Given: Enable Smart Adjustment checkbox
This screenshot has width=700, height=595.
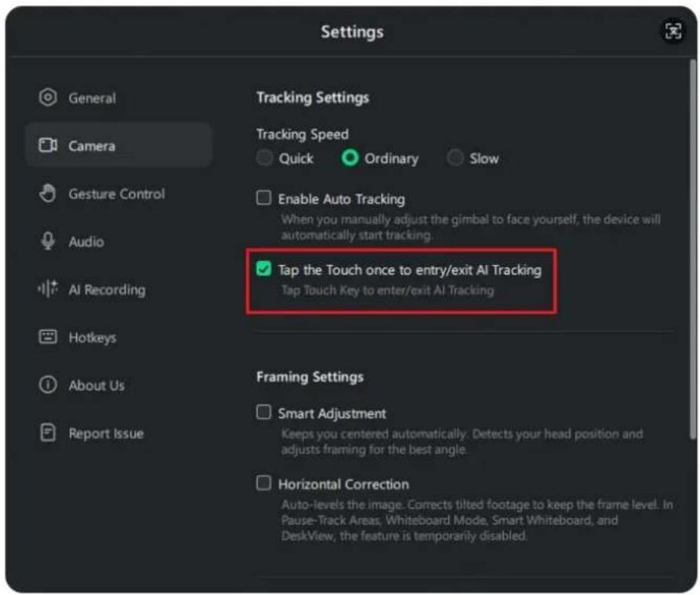Looking at the screenshot, I should (x=263, y=412).
